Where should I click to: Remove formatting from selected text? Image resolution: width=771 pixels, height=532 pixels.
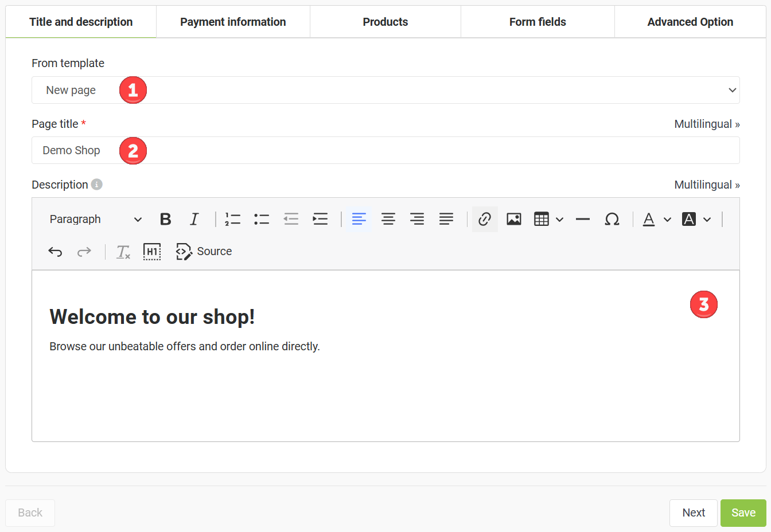[x=123, y=252]
